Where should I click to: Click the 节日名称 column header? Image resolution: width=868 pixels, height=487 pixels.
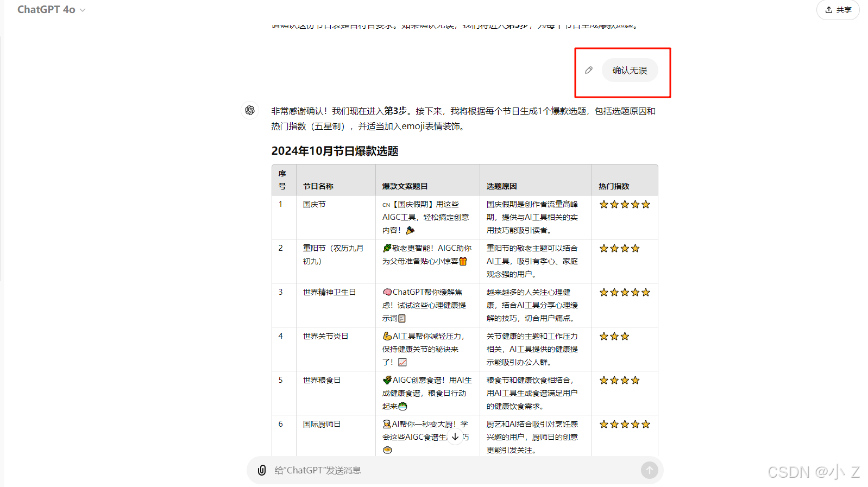coord(336,180)
